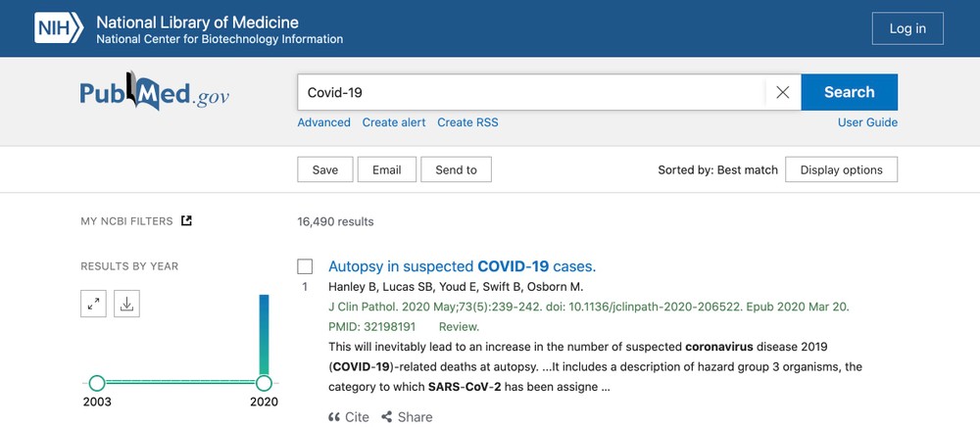Click the blue Search button

tap(850, 92)
